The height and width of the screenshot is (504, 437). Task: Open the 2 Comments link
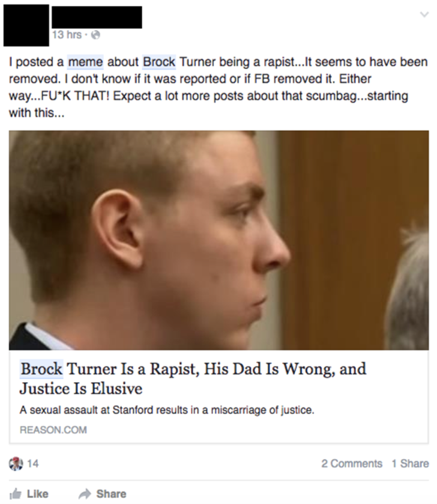pyautogui.click(x=352, y=464)
